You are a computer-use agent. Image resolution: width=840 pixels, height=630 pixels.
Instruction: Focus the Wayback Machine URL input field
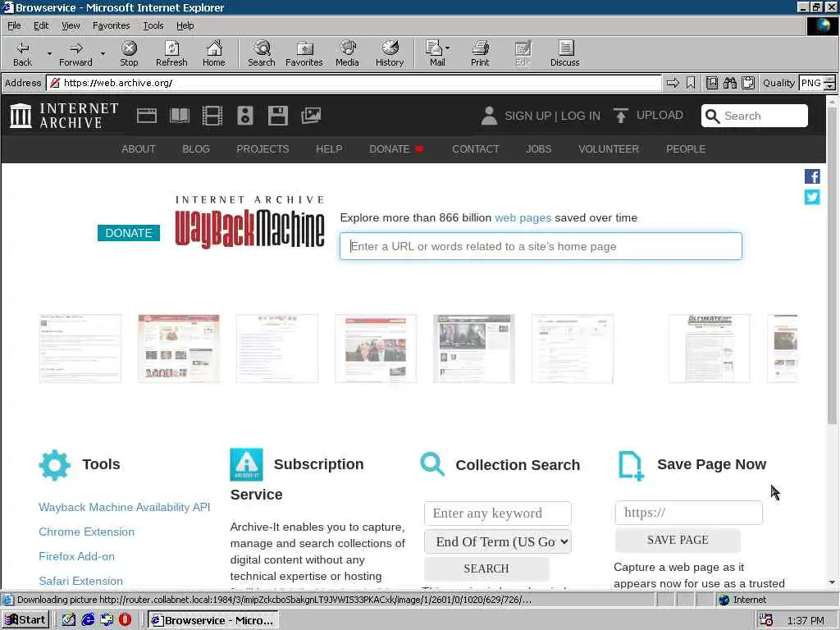point(541,246)
